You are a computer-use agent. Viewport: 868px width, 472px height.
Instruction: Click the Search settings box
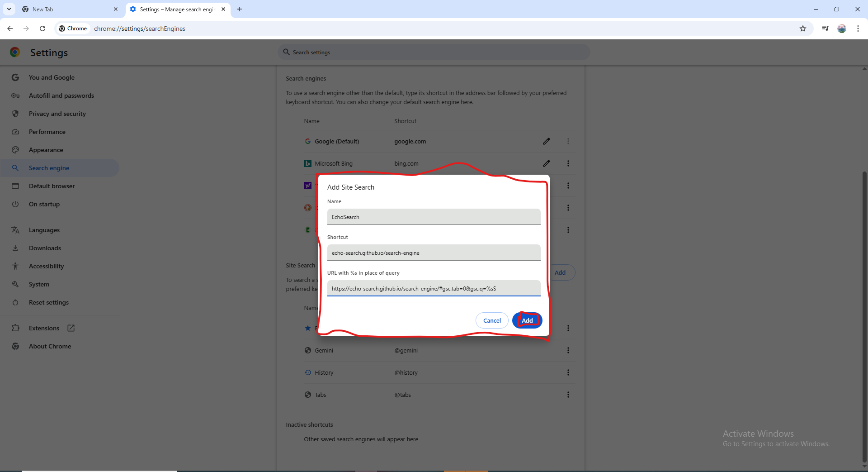tap(434, 52)
